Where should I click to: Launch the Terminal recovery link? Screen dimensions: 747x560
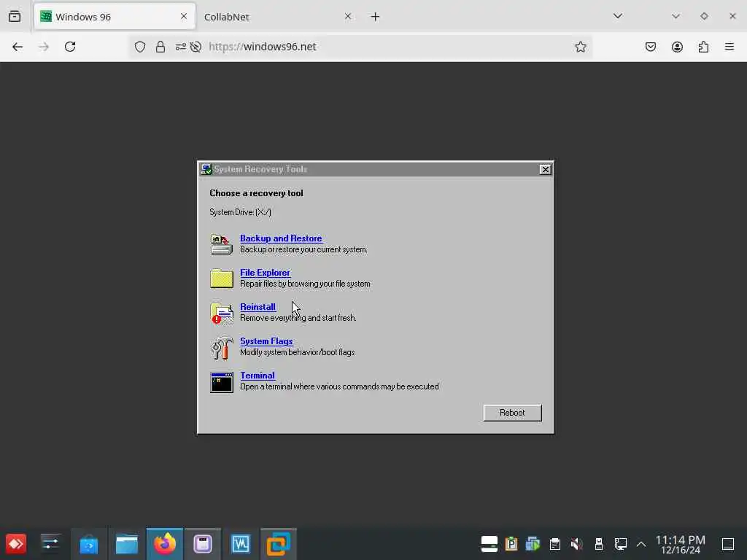click(258, 376)
